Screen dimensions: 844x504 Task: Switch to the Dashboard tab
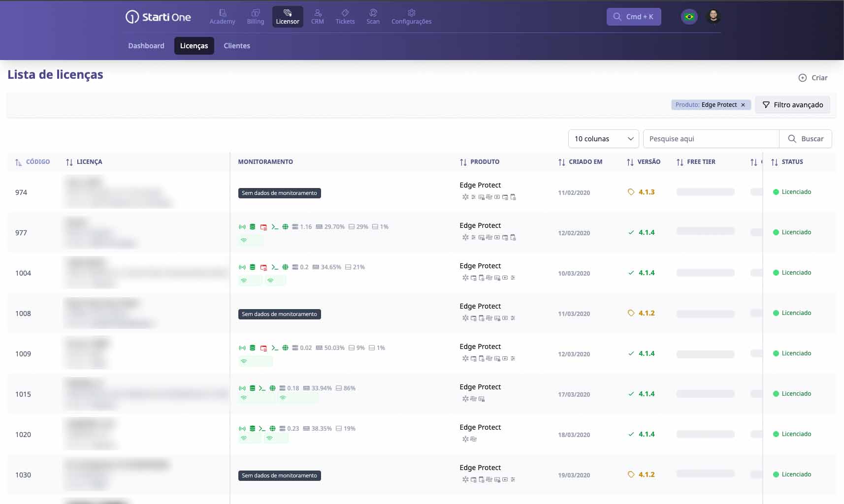pos(146,46)
